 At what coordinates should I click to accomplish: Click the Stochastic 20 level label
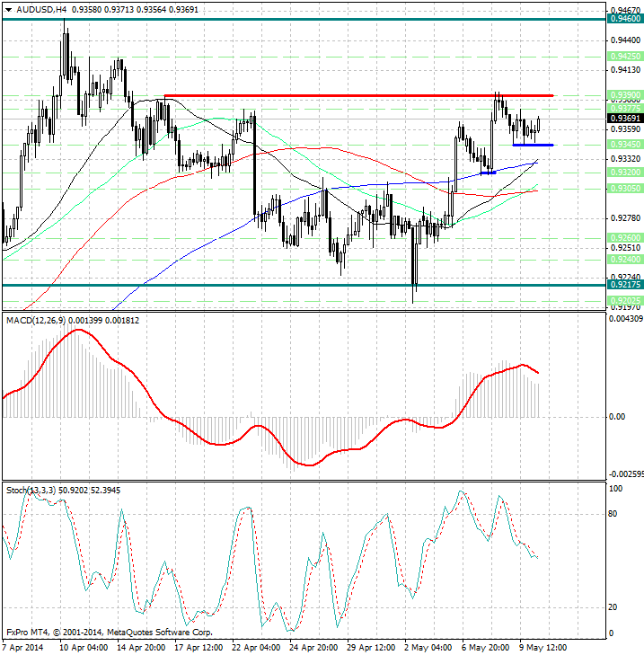click(614, 607)
